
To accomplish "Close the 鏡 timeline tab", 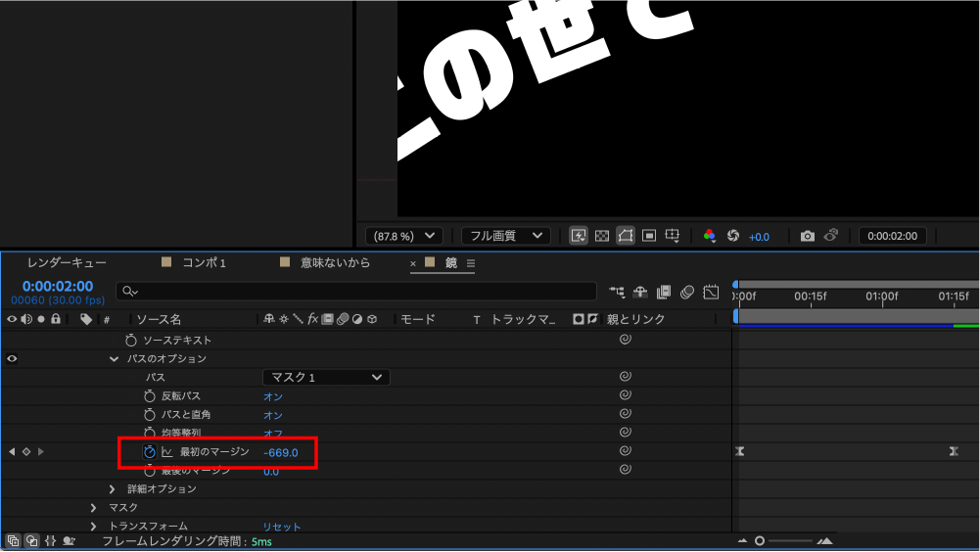I will (x=413, y=264).
